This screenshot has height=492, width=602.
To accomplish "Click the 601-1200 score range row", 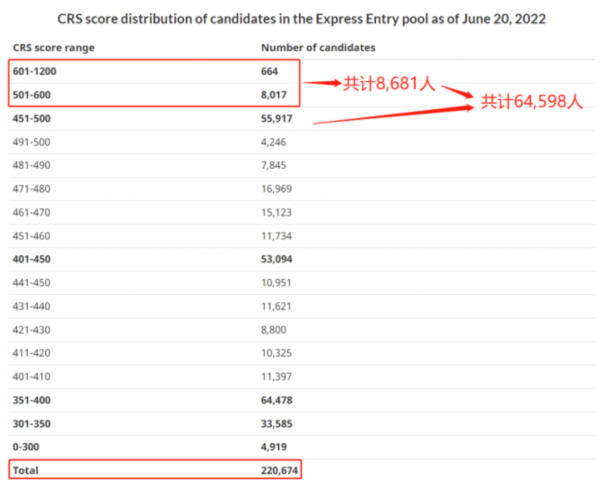I will [301, 71].
